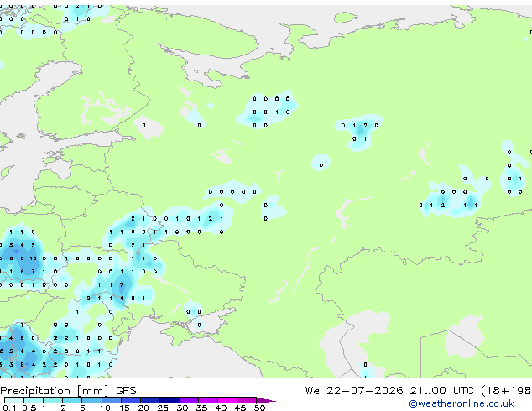Click the '35' legend scale label
This screenshot has height=411, width=532.
pos(201,408)
